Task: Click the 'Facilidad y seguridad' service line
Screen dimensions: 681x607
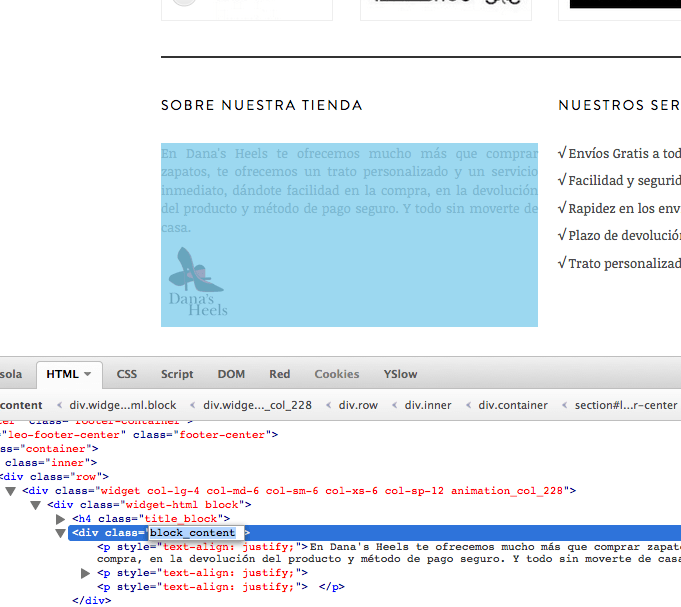Action: (619, 180)
